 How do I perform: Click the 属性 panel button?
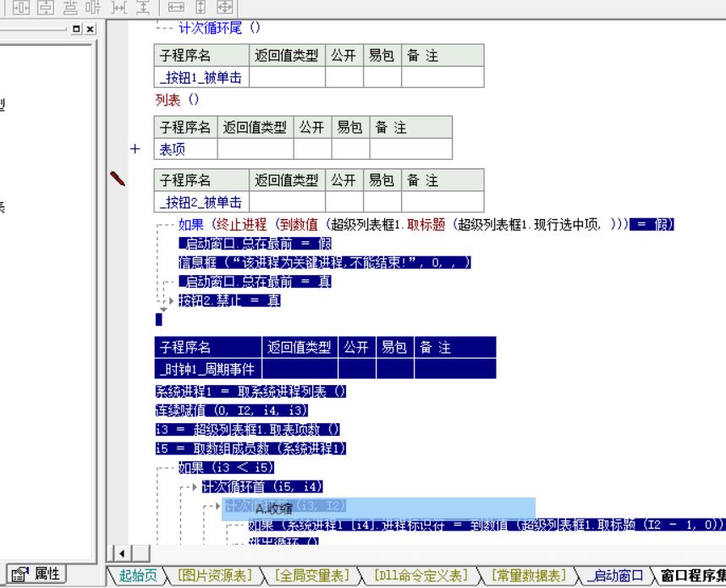pyautogui.click(x=36, y=574)
